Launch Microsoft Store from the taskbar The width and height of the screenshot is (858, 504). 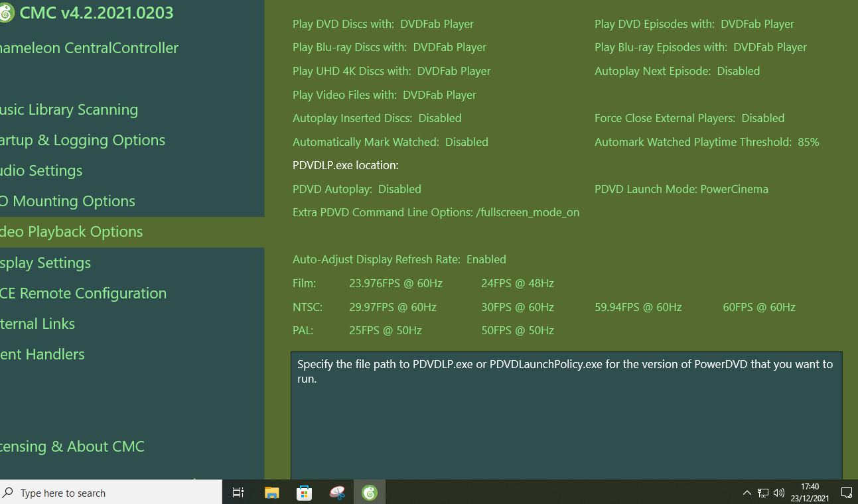305,492
